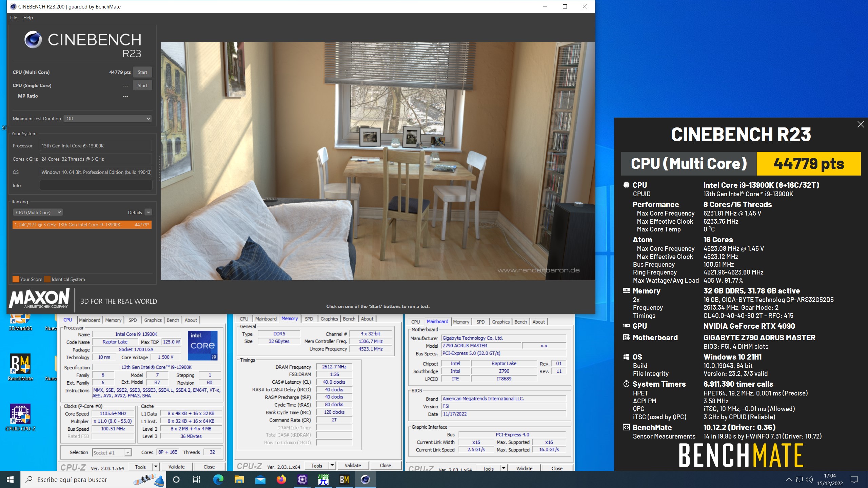Click the System Timers stopwatch icon
Screen dimensions: 868x488
(x=626, y=384)
